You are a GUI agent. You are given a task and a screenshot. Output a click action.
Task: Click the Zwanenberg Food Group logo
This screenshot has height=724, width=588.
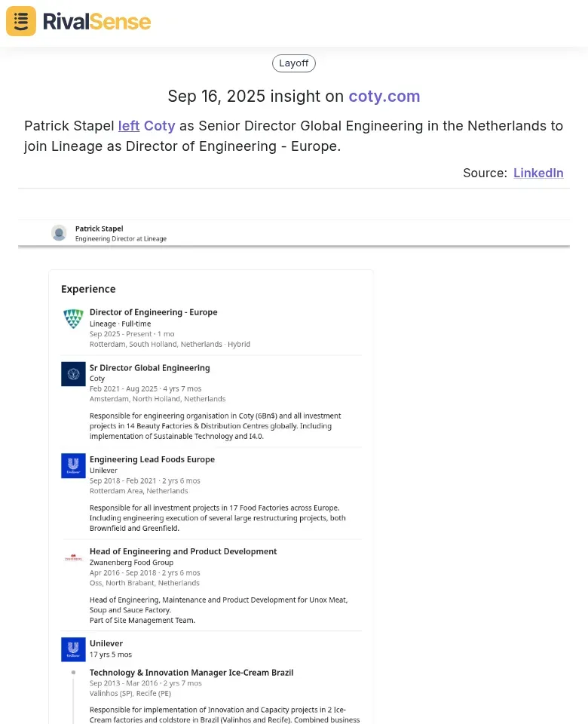tap(73, 558)
